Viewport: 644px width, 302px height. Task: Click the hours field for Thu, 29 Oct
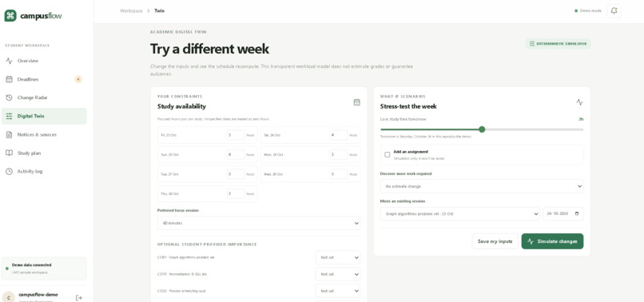236,193
